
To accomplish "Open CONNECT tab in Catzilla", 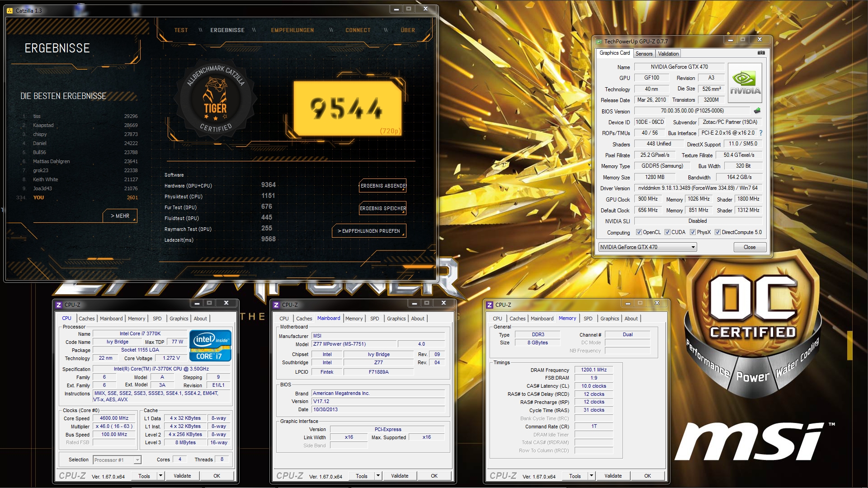I will pyautogui.click(x=358, y=30).
